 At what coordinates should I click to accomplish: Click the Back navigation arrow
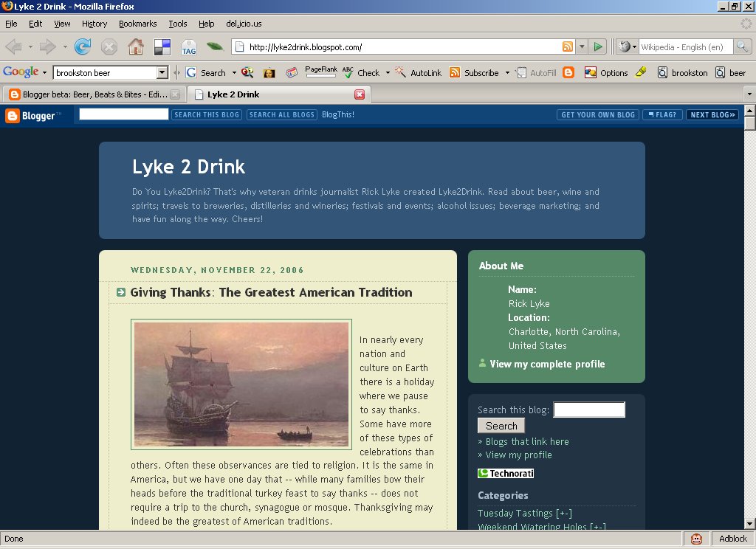tap(13, 46)
